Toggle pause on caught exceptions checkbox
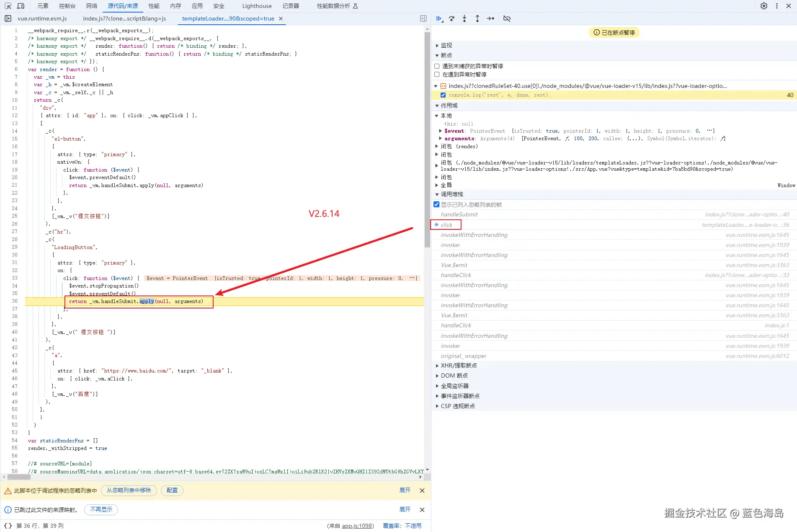This screenshot has height=532, width=797. [437, 75]
